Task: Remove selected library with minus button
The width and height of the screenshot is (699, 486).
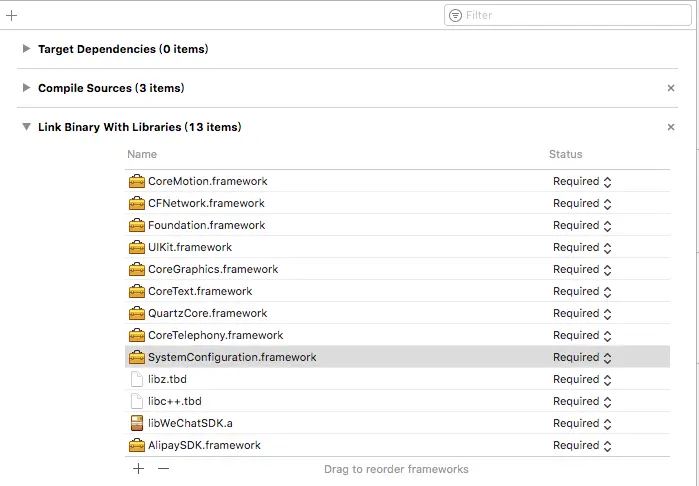Action: tap(164, 469)
